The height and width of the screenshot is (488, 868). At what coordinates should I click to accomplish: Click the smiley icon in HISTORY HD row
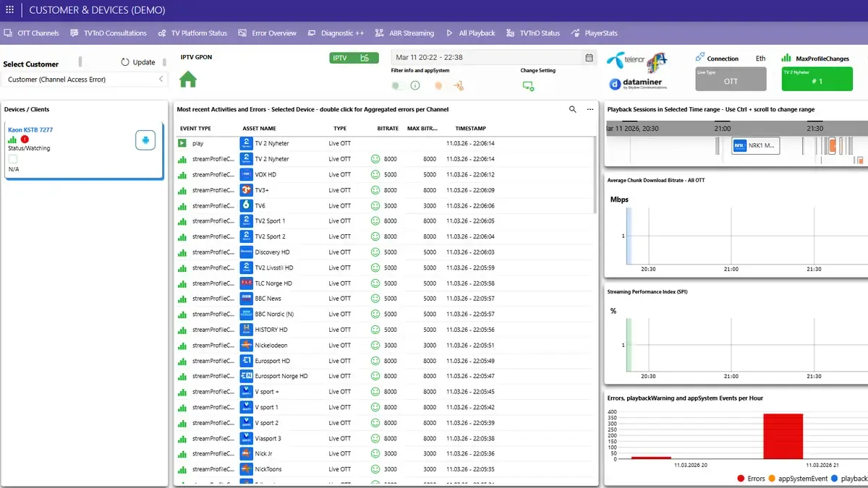coord(375,330)
